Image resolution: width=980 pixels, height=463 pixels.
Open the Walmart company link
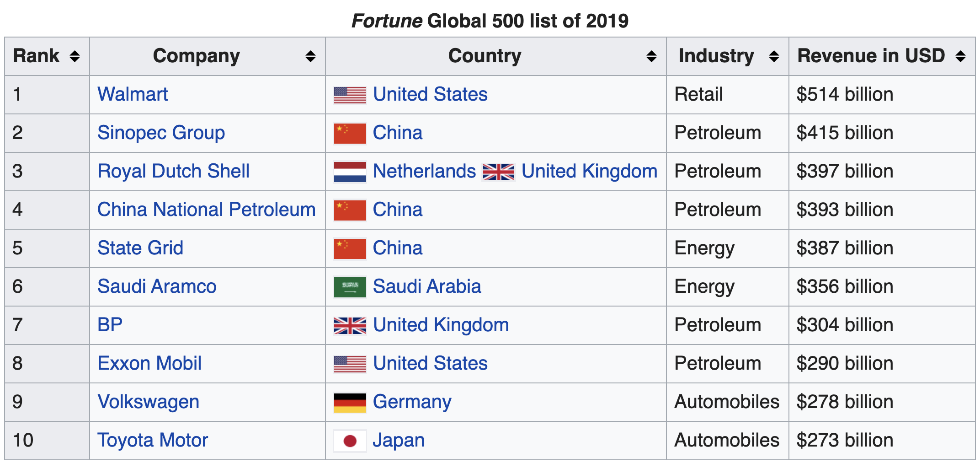click(133, 94)
